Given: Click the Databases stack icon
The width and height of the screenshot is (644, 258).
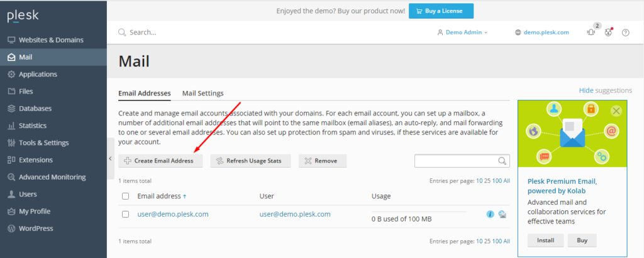Looking at the screenshot, I should [x=11, y=109].
